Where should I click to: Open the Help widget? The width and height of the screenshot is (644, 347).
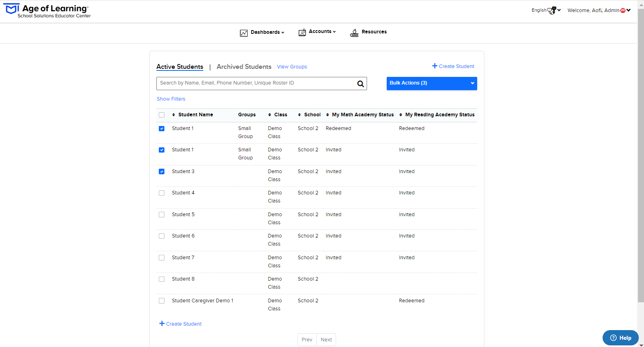point(621,338)
